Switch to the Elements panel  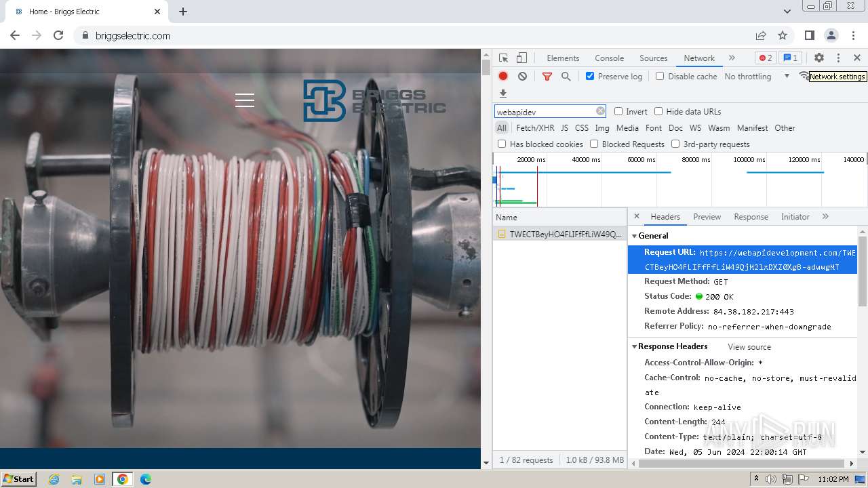pos(563,58)
